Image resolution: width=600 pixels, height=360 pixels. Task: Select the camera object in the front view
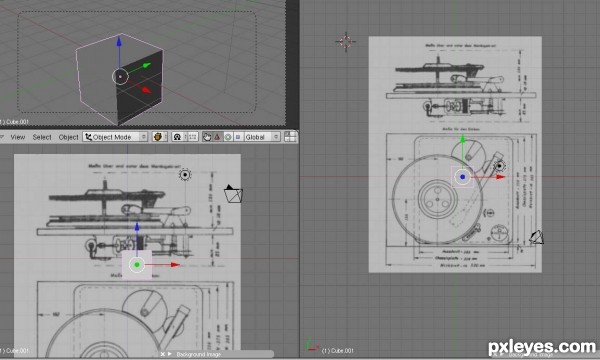233,194
